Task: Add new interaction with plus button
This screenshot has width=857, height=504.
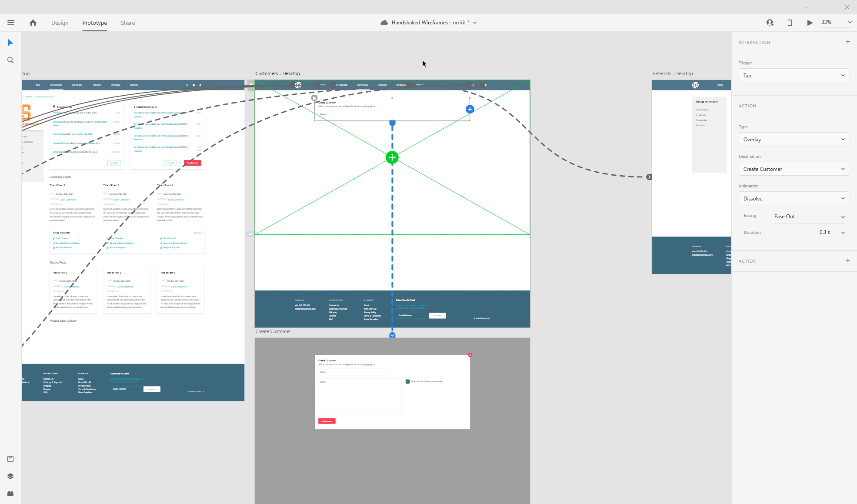Action: click(x=847, y=42)
